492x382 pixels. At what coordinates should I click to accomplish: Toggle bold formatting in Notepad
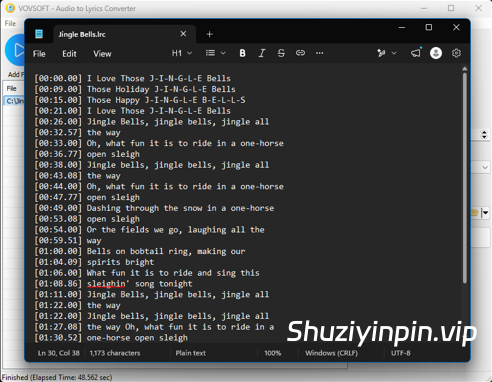pos(242,53)
